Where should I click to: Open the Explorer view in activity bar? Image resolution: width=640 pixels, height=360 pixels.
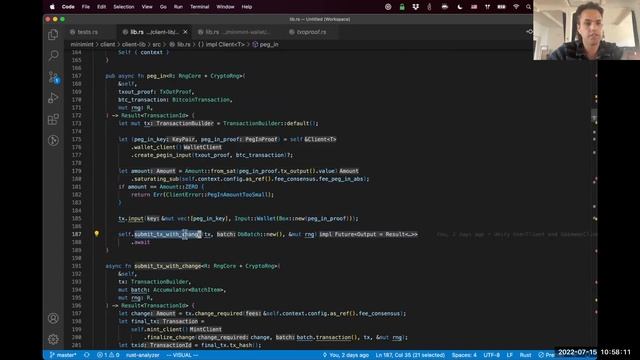point(53,35)
